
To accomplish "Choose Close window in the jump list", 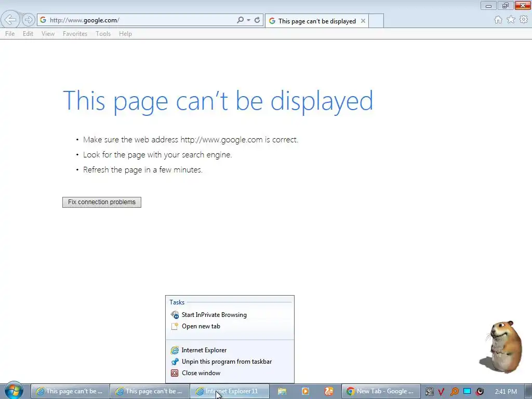I will click(230, 373).
